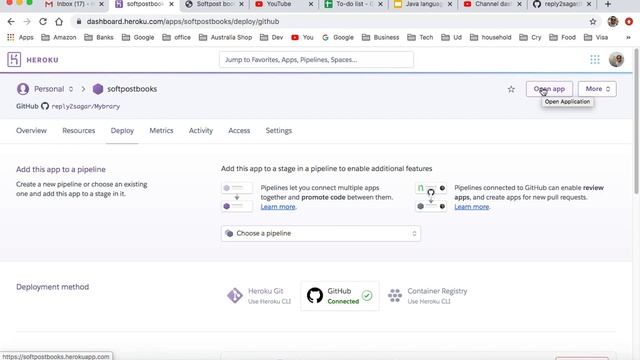Focus the Jump to Favorites search field
Viewport: 640px width, 360px height.
(x=316, y=60)
